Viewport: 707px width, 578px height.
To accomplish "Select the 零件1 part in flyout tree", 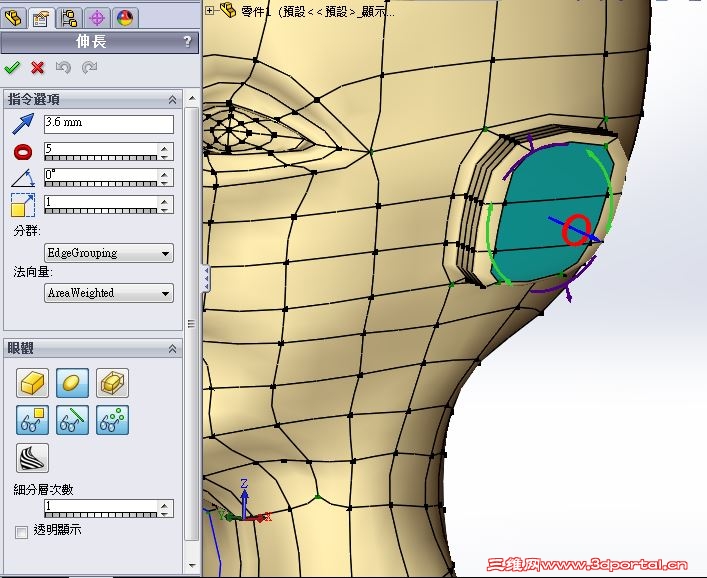I will click(x=308, y=11).
